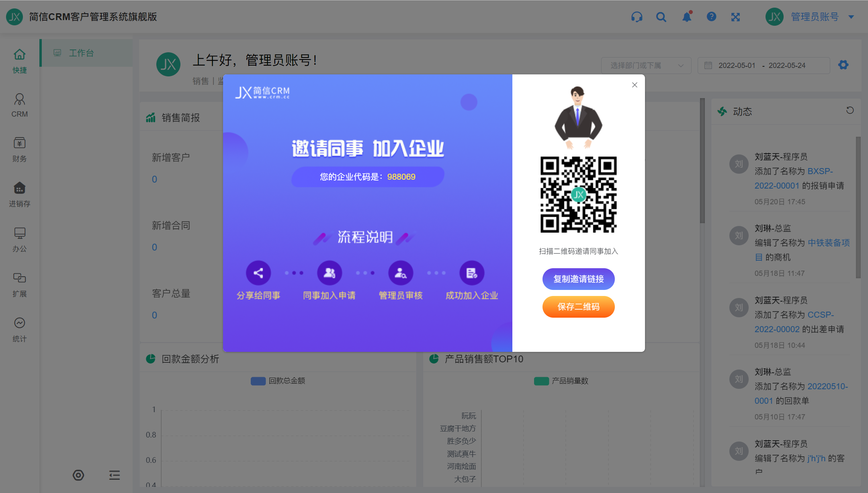
Task: Open dashboard settings gear icon
Action: pyautogui.click(x=843, y=65)
